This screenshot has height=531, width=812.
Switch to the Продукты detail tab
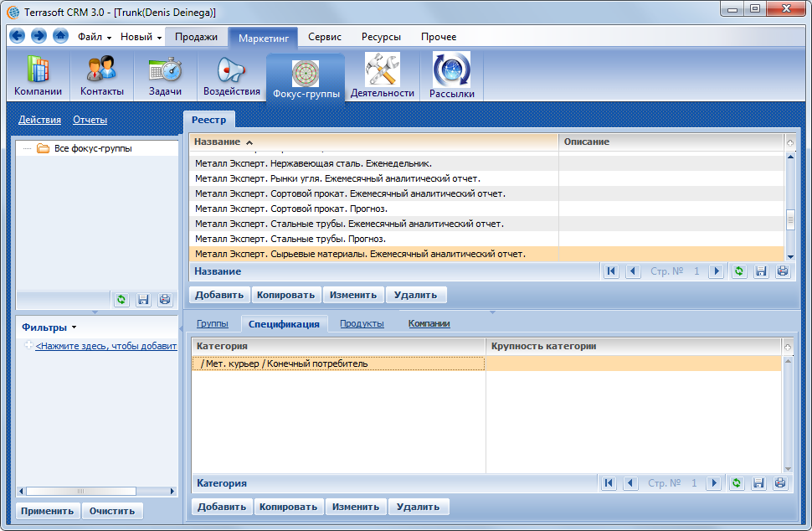point(362,323)
